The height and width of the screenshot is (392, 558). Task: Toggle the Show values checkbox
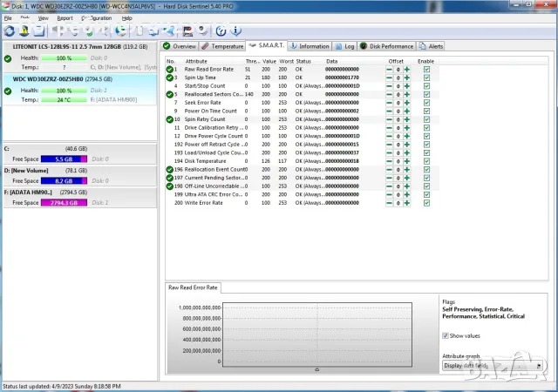point(446,335)
